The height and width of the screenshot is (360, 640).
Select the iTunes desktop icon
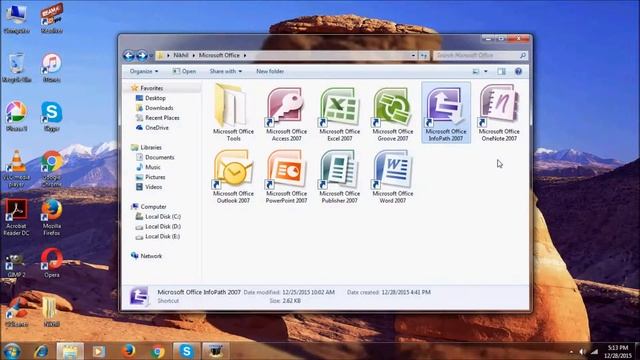pyautogui.click(x=51, y=68)
